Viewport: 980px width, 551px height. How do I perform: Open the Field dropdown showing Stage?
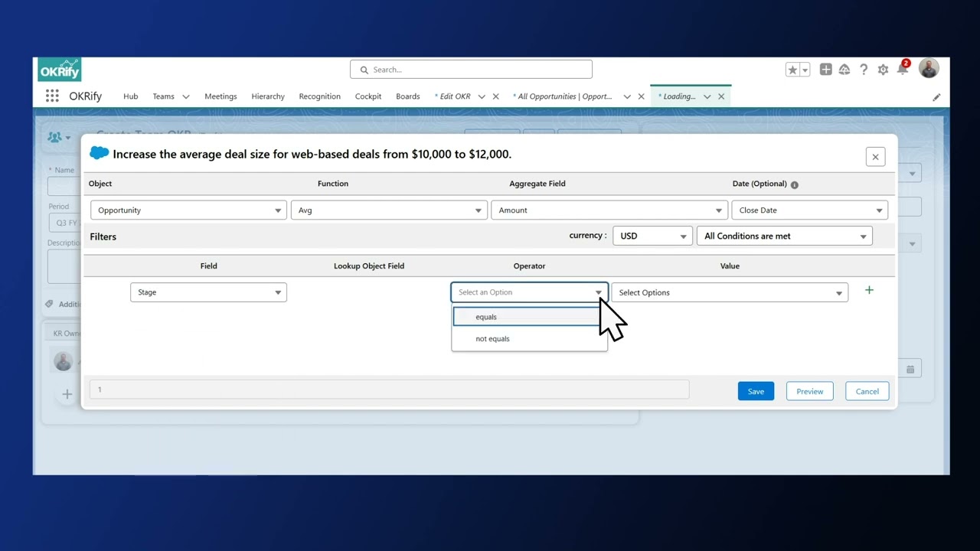point(208,292)
